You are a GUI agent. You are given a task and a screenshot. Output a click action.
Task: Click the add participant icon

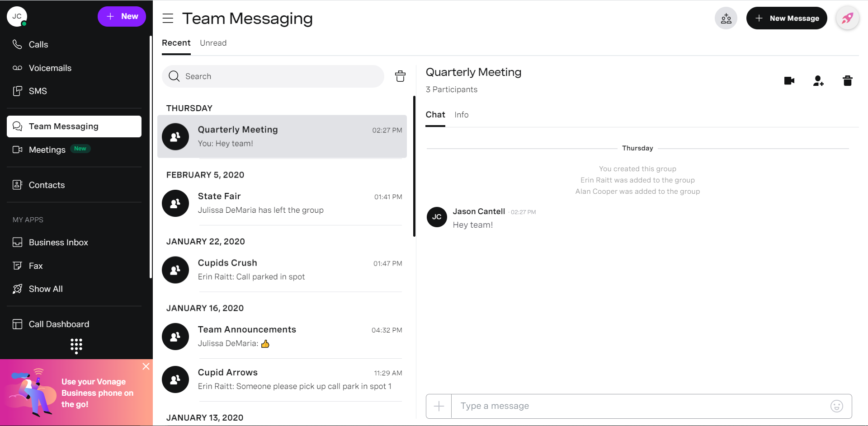pyautogui.click(x=818, y=81)
